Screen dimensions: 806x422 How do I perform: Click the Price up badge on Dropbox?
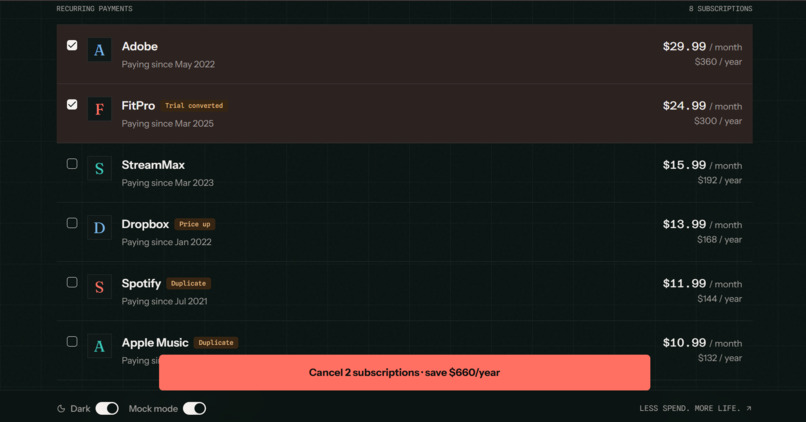coord(195,224)
